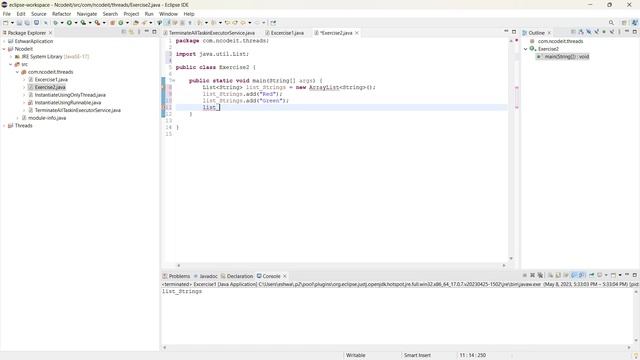Click the editor vertical scrollbar

pos(511,150)
